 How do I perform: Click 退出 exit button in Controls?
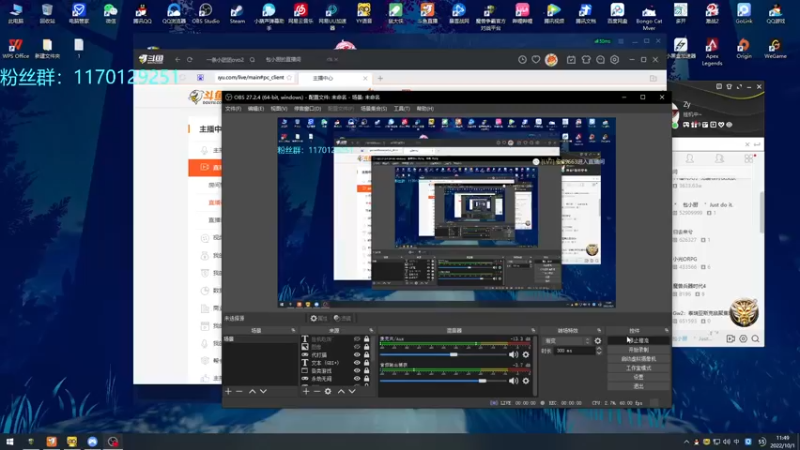coord(638,386)
